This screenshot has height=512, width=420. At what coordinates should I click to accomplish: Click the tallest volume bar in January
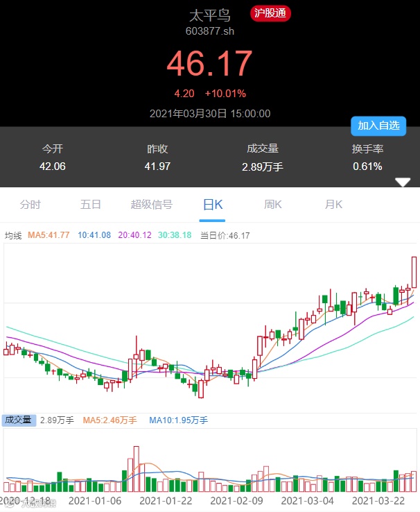point(137,469)
